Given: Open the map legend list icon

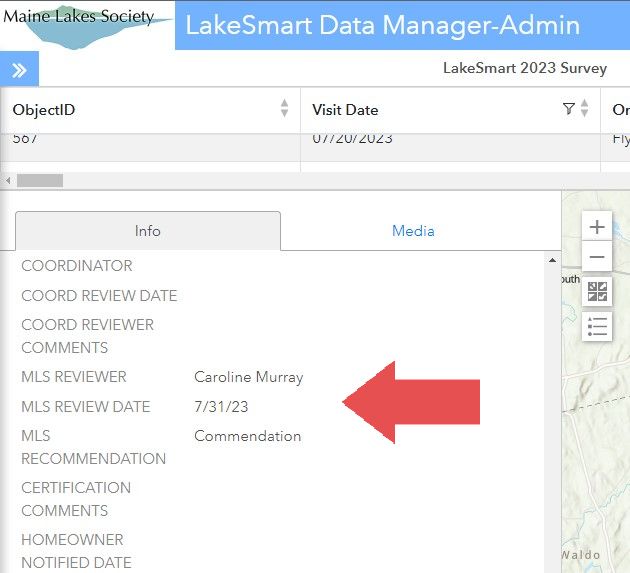Looking at the screenshot, I should 597,326.
